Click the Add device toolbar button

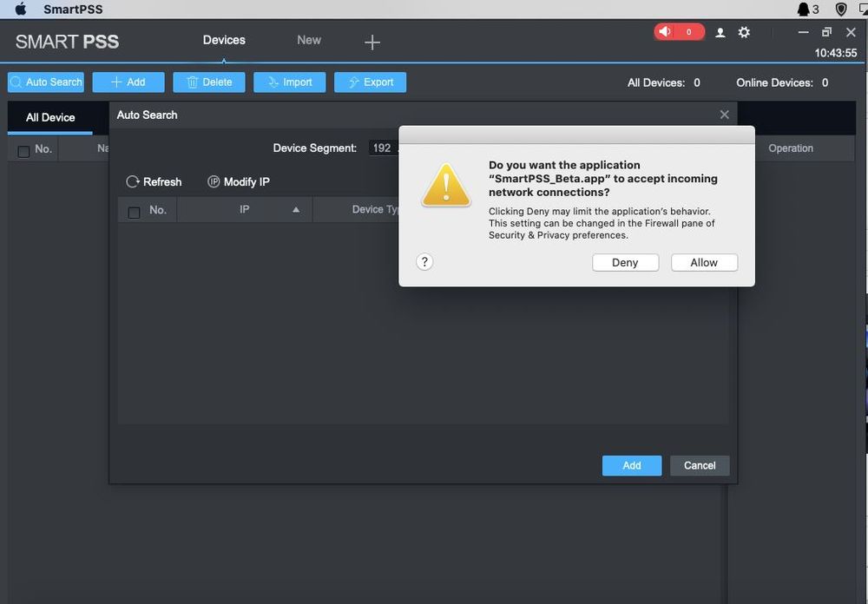(128, 82)
